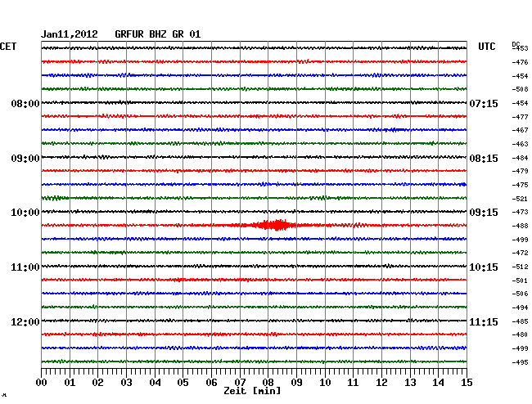Click the "05" minute tick label
This screenshot has width=532, height=404.
tap(183, 383)
